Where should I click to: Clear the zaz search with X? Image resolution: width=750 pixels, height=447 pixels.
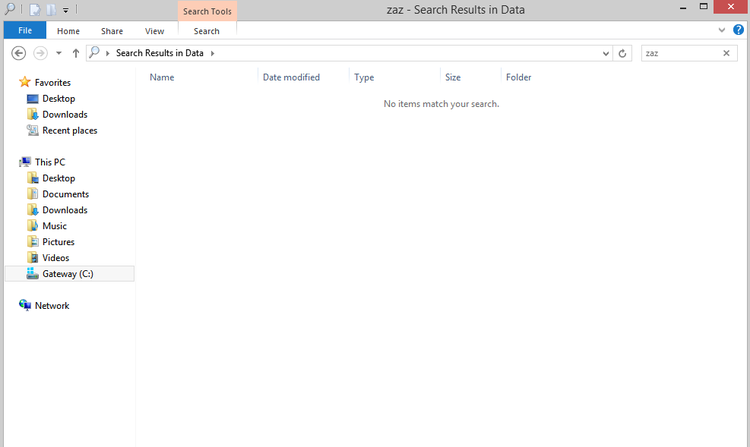tap(727, 53)
